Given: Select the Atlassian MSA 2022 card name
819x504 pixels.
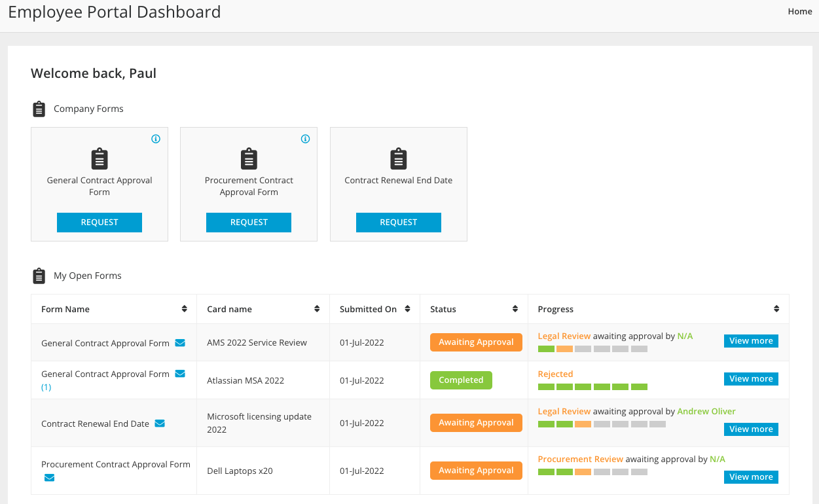Looking at the screenshot, I should click(246, 380).
